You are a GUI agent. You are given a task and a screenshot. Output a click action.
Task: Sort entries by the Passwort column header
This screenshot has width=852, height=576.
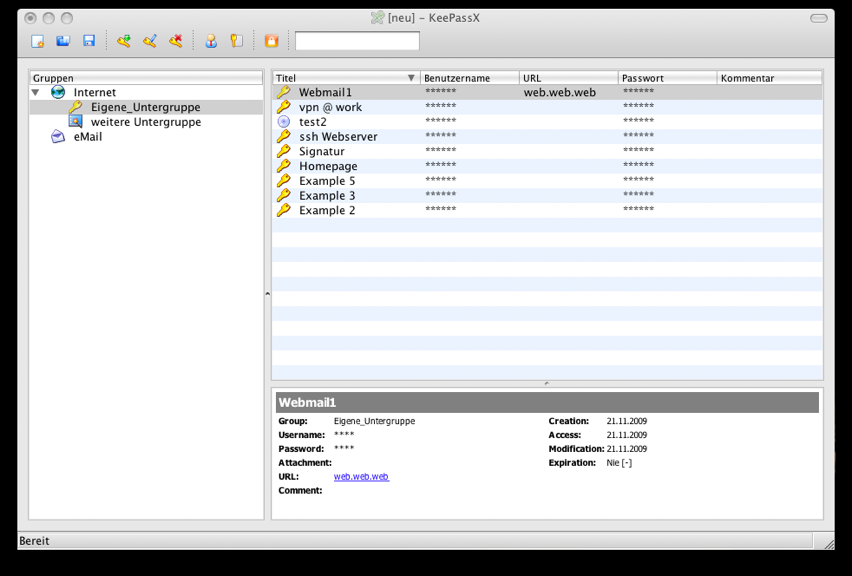click(667, 78)
